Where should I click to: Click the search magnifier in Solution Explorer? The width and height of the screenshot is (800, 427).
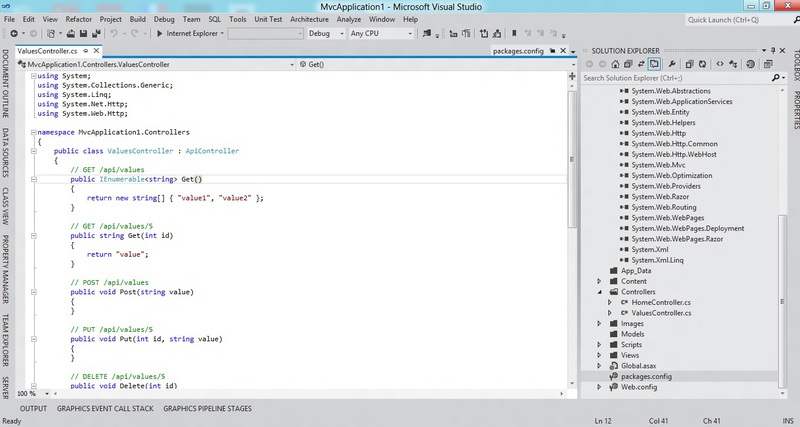click(x=776, y=78)
